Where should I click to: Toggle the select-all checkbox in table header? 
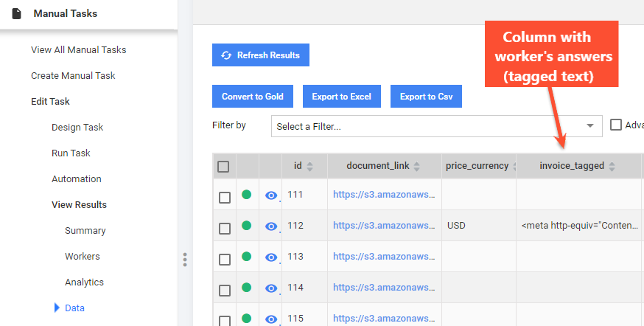(223, 167)
